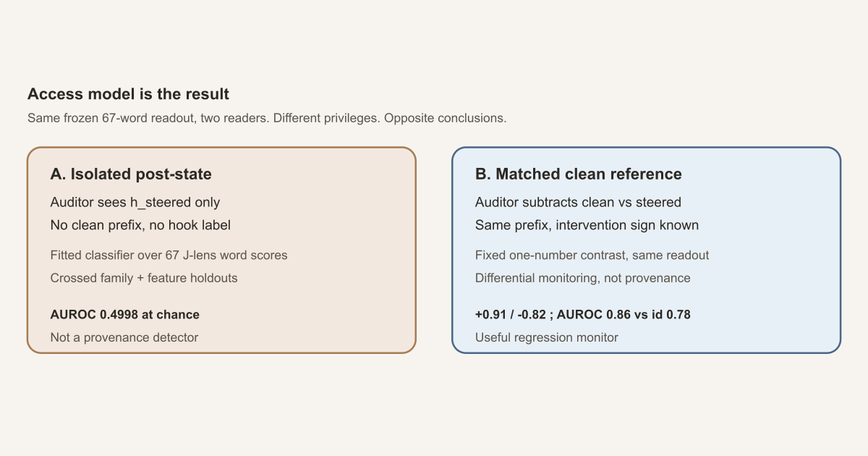Viewport: 868px width, 456px height.
Task: Click the word 'Opposite conclusions' in subtitle
Action: tap(446, 117)
